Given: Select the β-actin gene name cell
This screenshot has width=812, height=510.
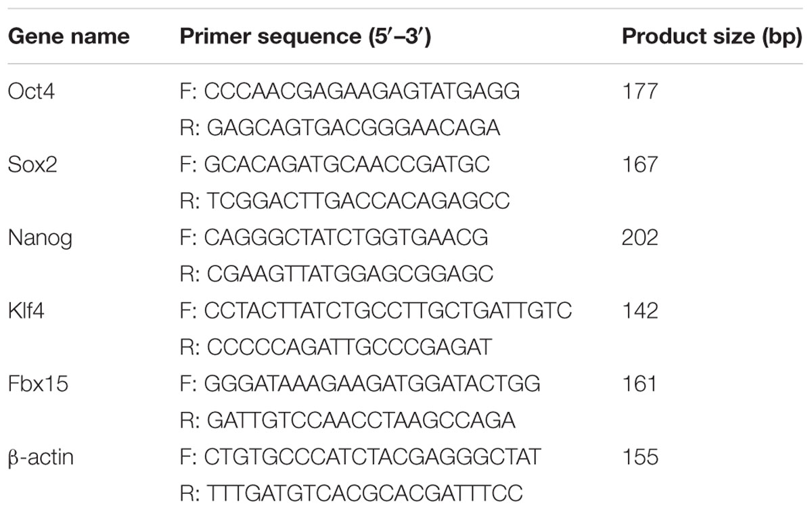Looking at the screenshot, I should tap(41, 457).
